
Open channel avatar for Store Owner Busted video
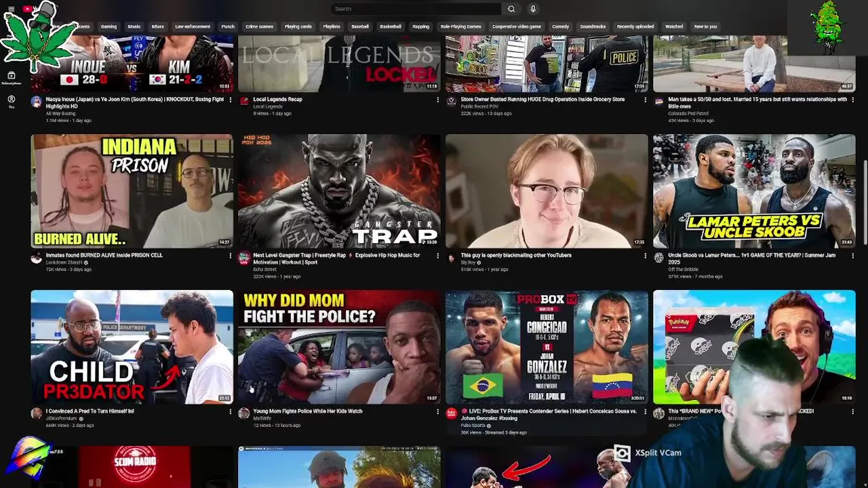[452, 102]
